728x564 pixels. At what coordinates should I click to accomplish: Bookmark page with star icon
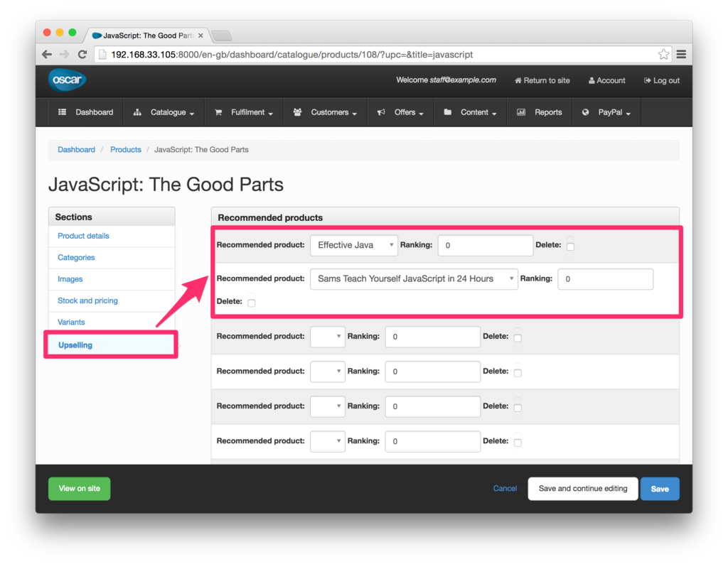click(x=663, y=54)
